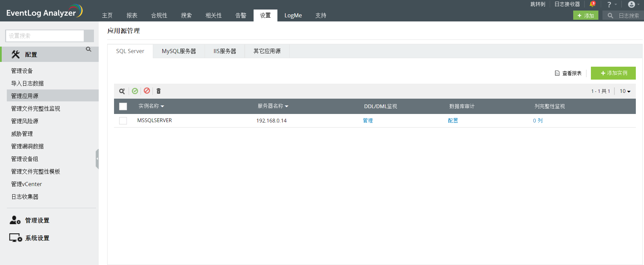Click the 列完整性监视 column header
Screen dimensions: 644x265
[550, 106]
